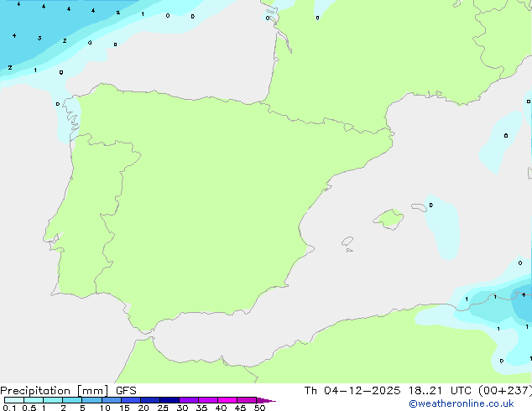Click the "10" legend scale label
Image resolution: width=532 pixels, height=411 pixels.
105,408
